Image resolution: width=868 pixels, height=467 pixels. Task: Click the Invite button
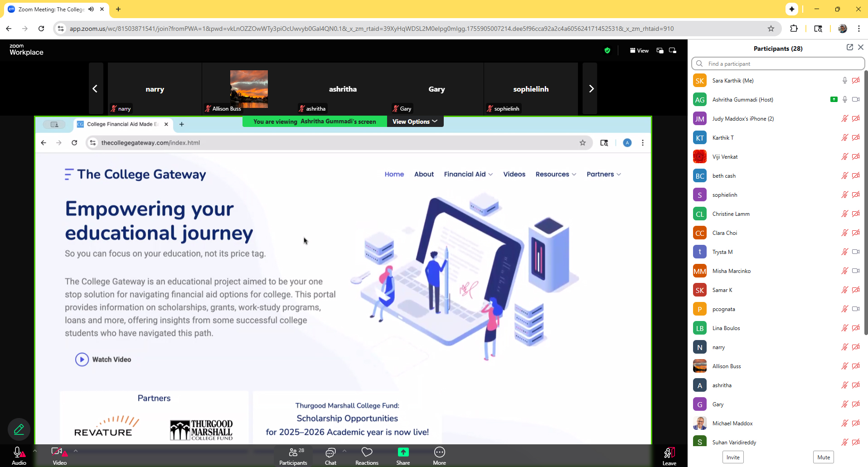point(732,457)
